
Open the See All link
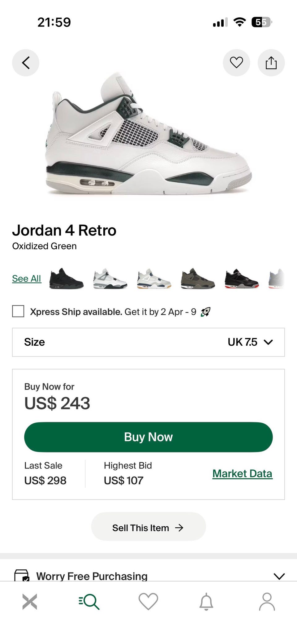pyautogui.click(x=27, y=279)
